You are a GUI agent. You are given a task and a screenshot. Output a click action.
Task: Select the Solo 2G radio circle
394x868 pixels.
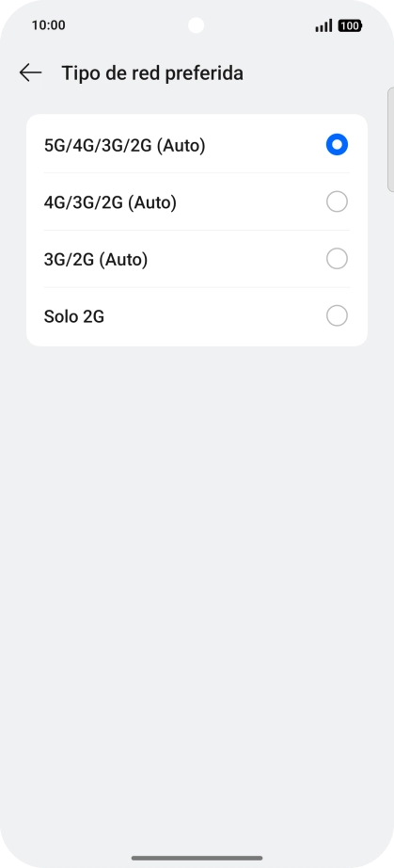[337, 316]
